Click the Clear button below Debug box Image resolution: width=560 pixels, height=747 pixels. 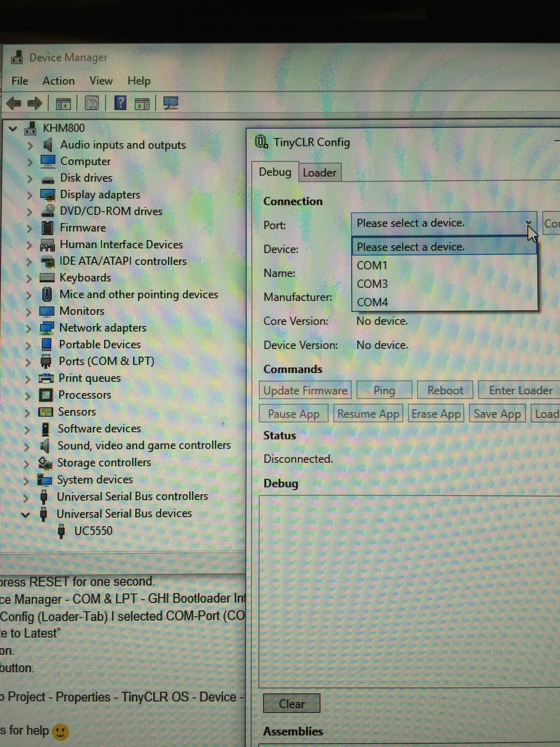tap(292, 704)
